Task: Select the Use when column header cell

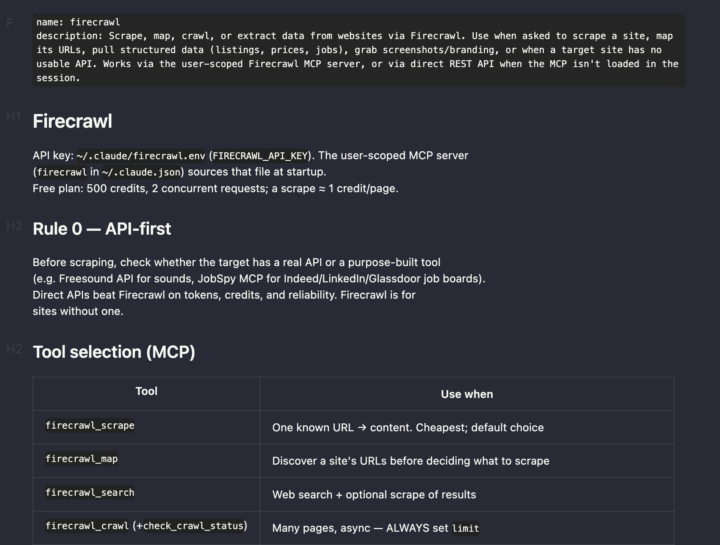Action: click(x=467, y=393)
